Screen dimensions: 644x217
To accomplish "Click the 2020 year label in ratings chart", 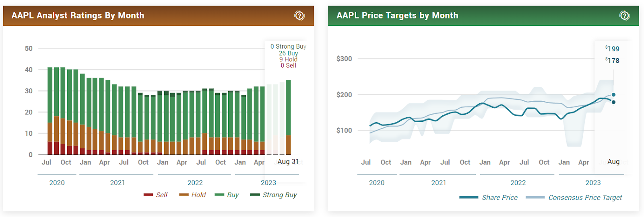I will (x=57, y=183).
